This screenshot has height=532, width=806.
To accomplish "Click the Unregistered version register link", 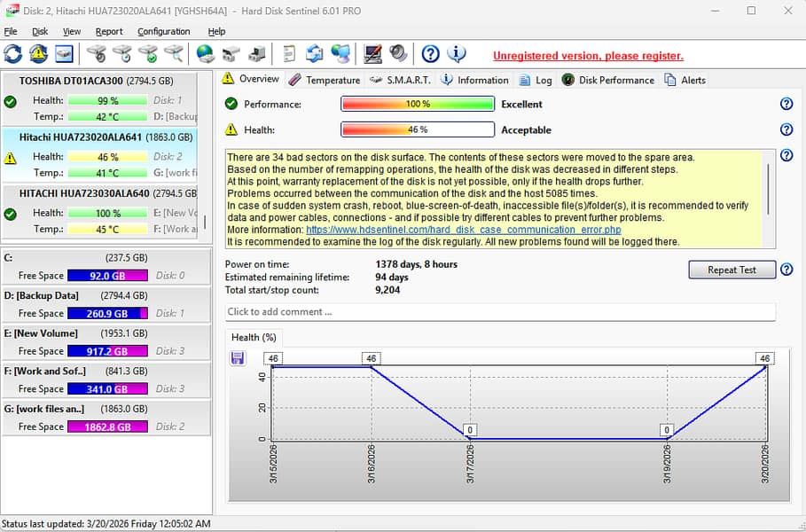I will coord(588,55).
